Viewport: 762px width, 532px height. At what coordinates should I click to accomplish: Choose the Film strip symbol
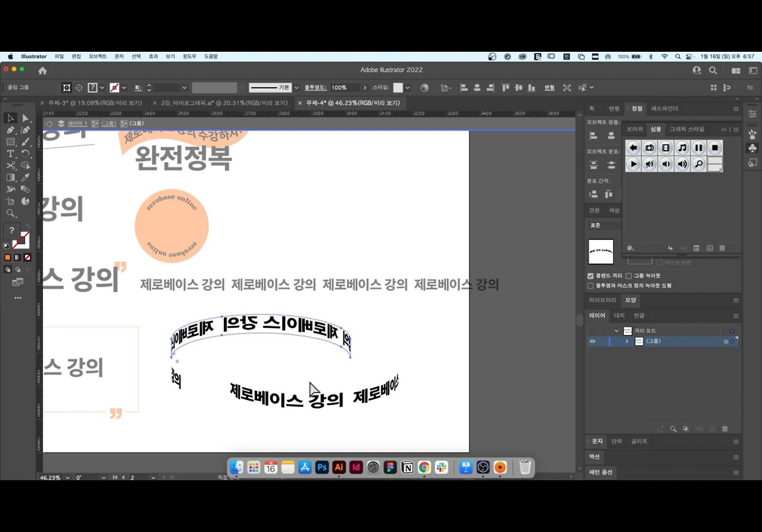click(666, 148)
